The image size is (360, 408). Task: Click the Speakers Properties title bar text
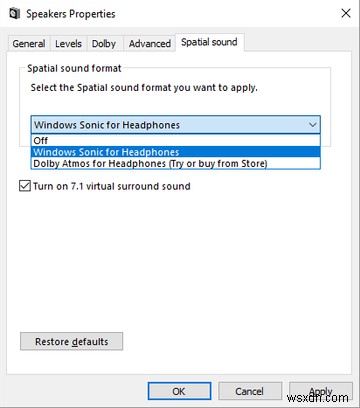(x=71, y=14)
